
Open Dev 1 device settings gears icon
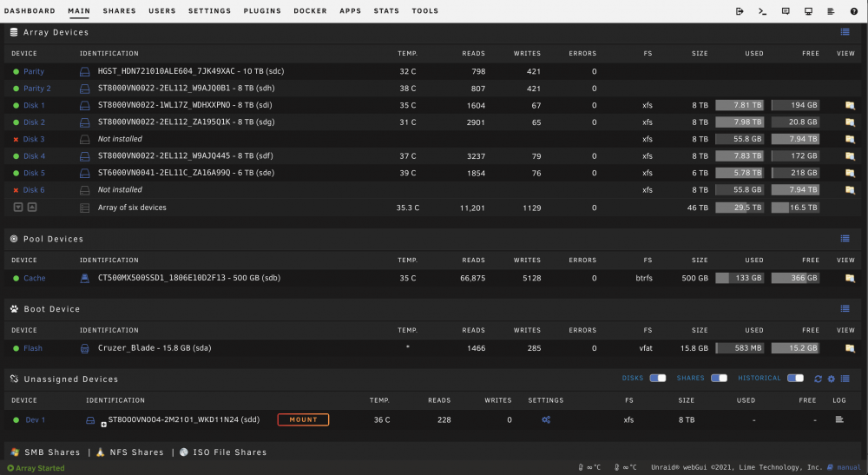click(546, 419)
